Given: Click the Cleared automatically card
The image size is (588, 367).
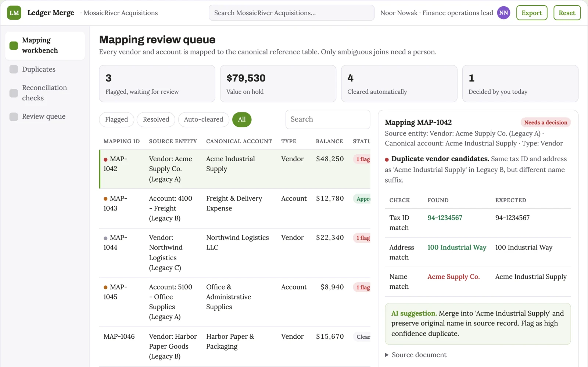Looking at the screenshot, I should pyautogui.click(x=399, y=84).
